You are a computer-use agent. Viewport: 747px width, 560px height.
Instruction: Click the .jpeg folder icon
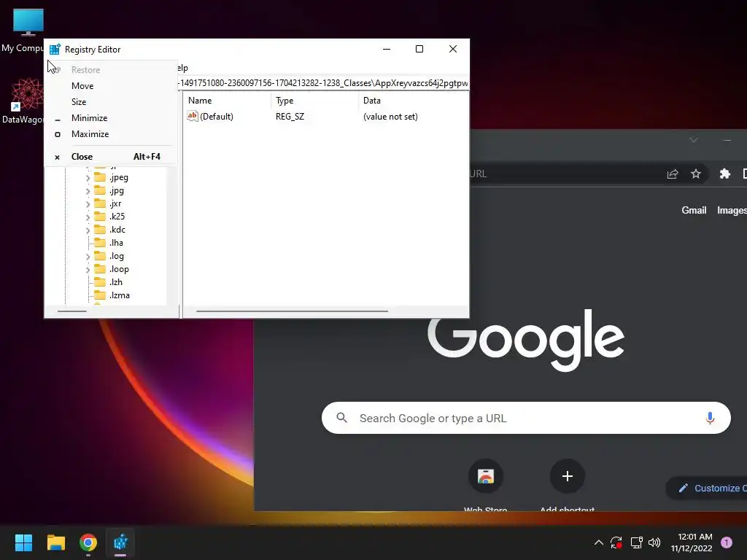point(100,177)
